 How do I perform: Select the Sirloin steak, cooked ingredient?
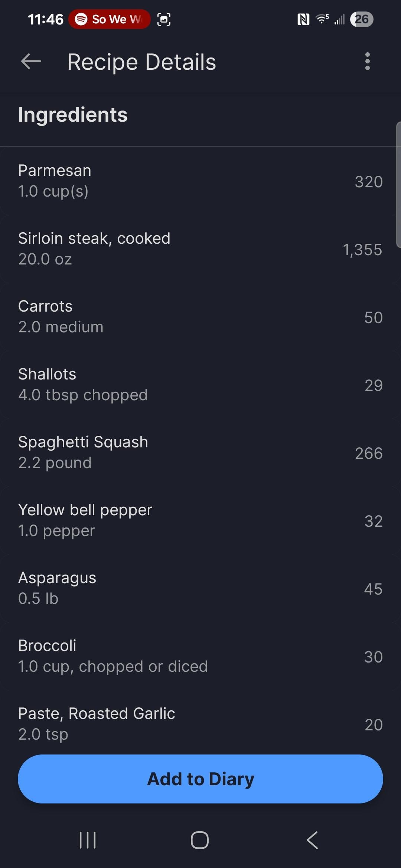pyautogui.click(x=200, y=249)
